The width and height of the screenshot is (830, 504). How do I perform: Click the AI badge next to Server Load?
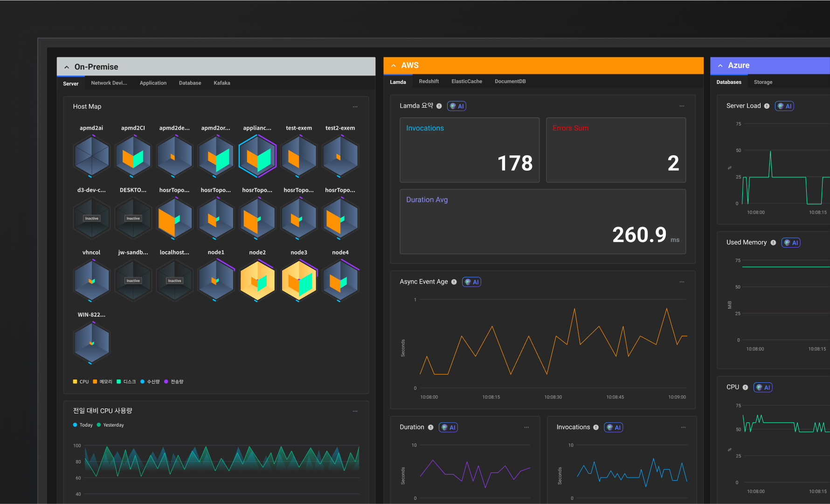click(784, 106)
